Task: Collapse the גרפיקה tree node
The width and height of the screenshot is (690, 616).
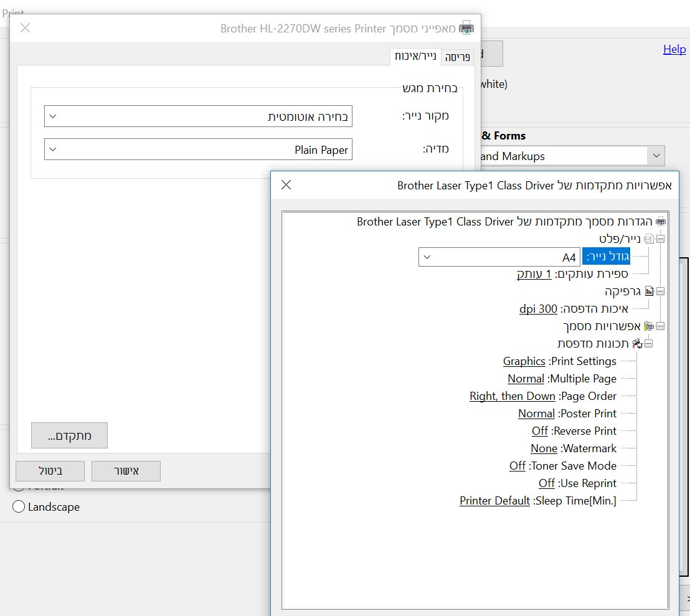Action: pyautogui.click(x=661, y=291)
